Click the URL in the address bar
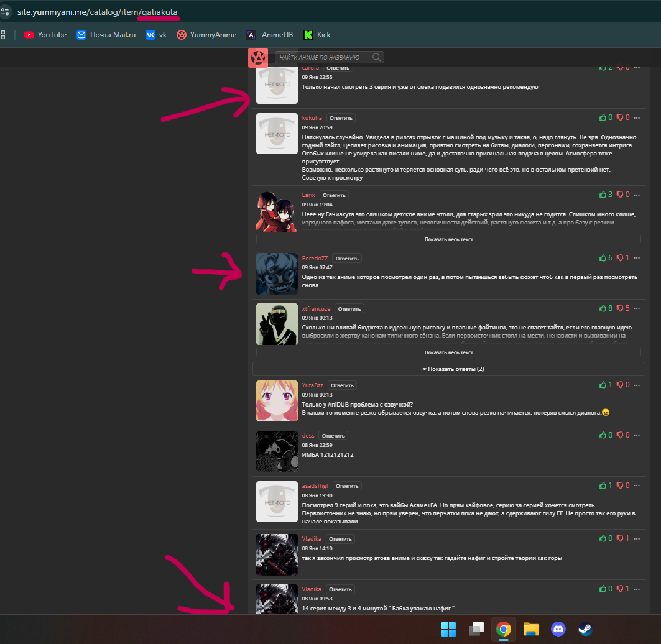This screenshot has height=644, width=661. click(x=98, y=12)
